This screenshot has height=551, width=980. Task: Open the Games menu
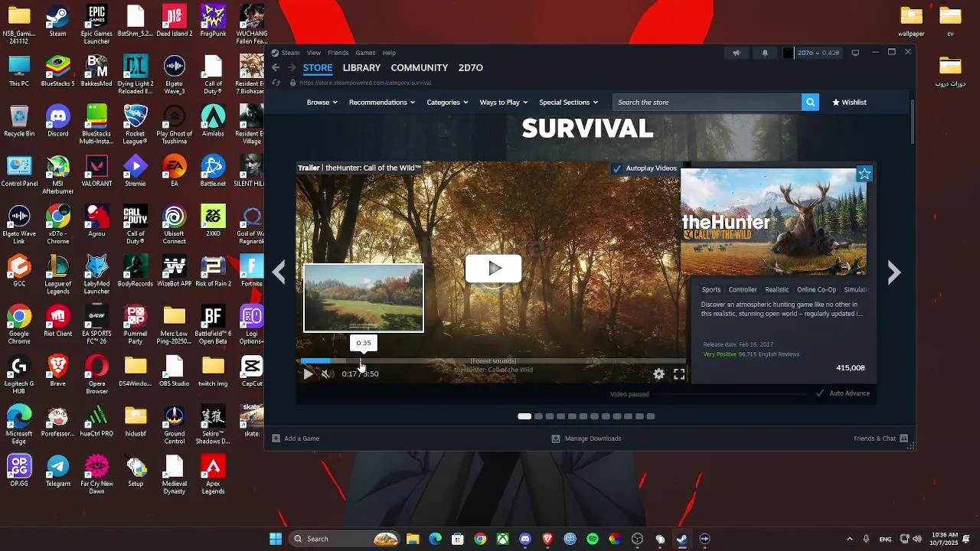click(365, 53)
